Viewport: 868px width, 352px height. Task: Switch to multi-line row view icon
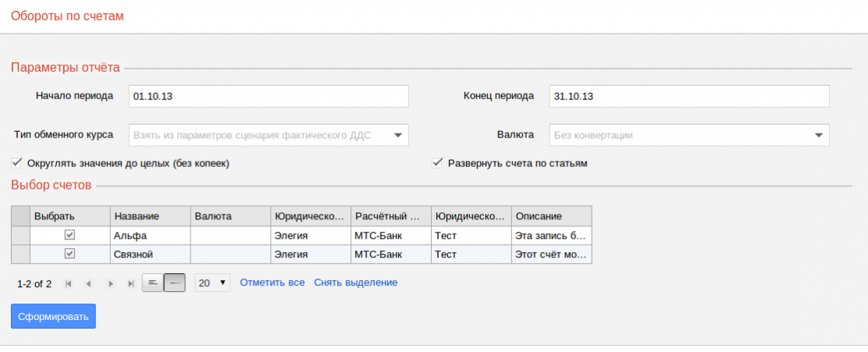point(153,283)
